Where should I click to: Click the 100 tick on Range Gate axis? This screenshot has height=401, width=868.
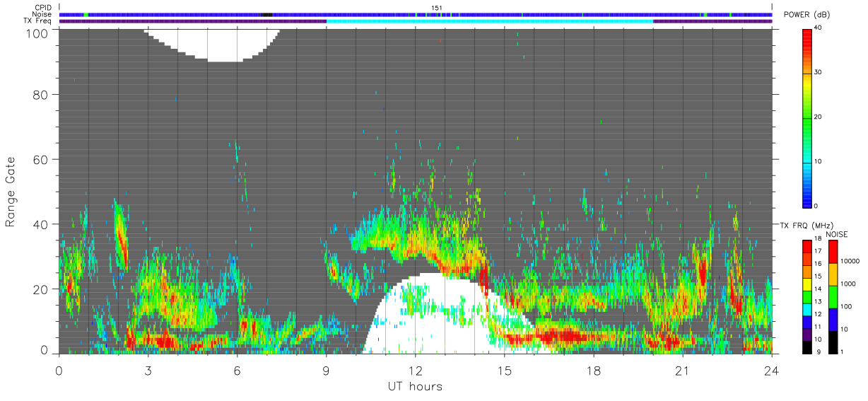tap(37, 33)
